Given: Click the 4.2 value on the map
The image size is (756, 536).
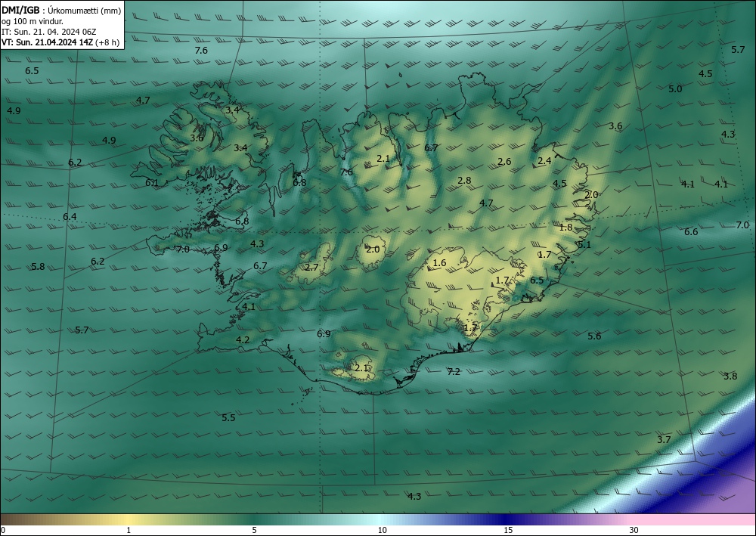Looking at the screenshot, I should pyautogui.click(x=243, y=340).
